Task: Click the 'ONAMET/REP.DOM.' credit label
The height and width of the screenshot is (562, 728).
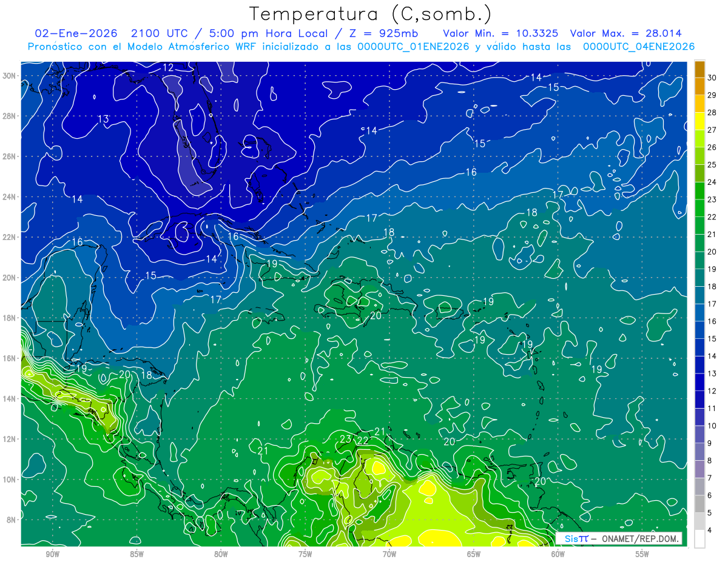Action: (x=640, y=538)
